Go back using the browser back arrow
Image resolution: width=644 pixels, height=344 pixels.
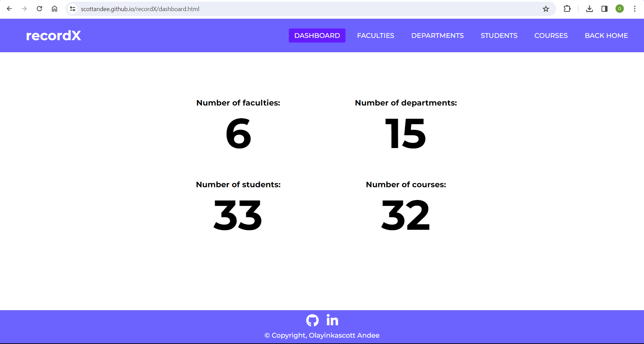(x=9, y=9)
